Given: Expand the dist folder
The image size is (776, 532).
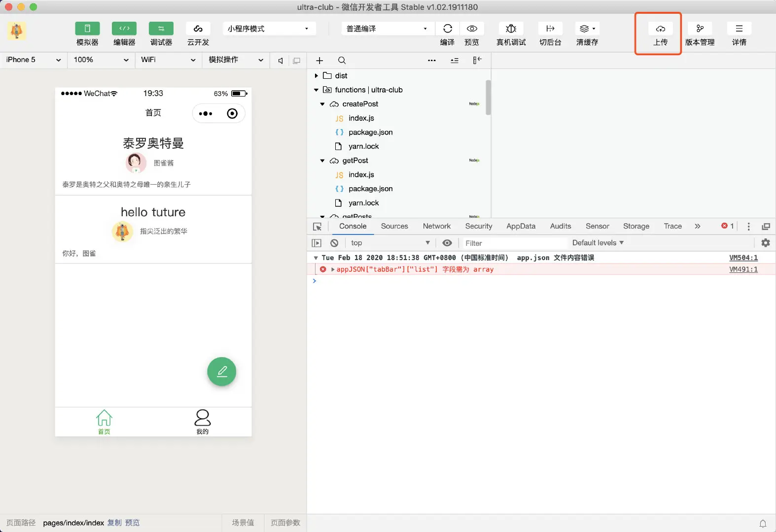Looking at the screenshot, I should [x=316, y=76].
